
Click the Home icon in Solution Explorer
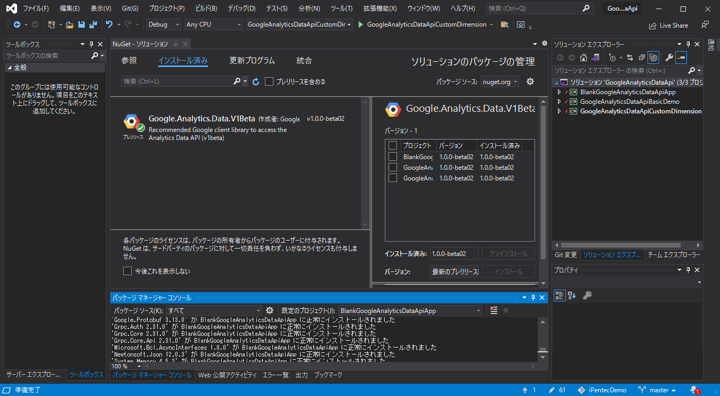point(583,57)
